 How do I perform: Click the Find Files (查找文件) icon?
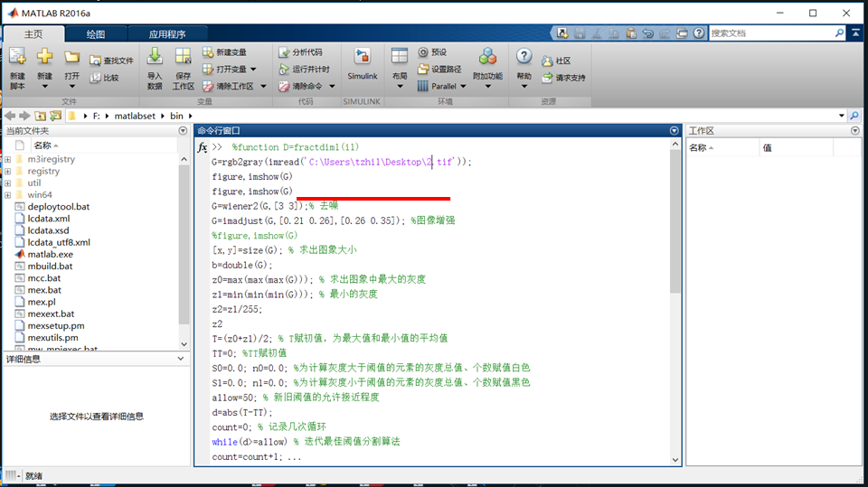pos(95,61)
